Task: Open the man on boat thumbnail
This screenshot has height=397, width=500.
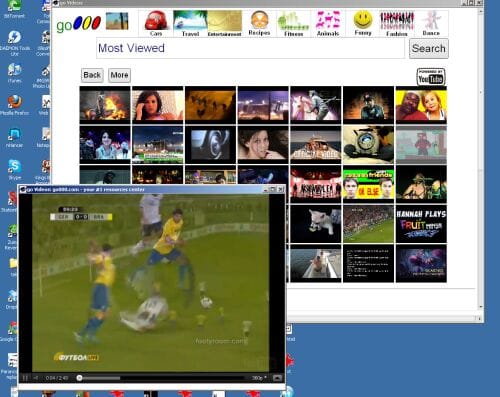Action: [316, 263]
